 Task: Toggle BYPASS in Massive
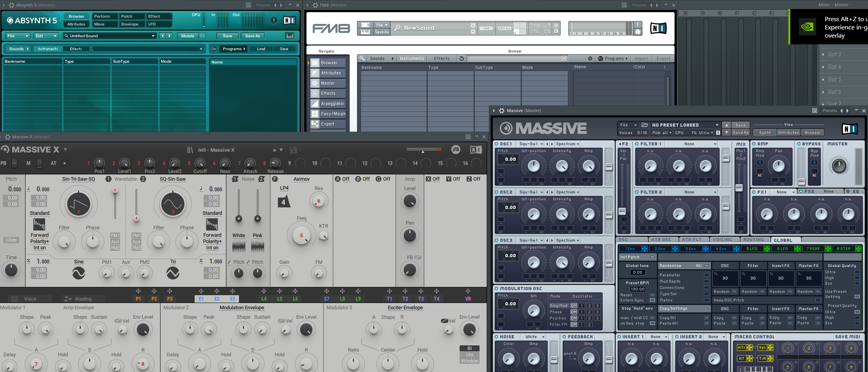click(799, 144)
